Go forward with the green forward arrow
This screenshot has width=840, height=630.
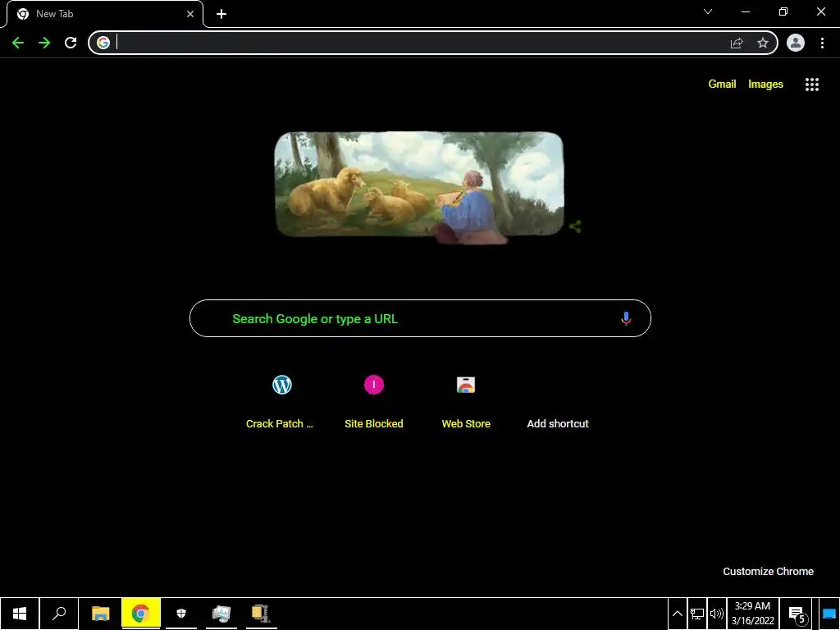[44, 43]
